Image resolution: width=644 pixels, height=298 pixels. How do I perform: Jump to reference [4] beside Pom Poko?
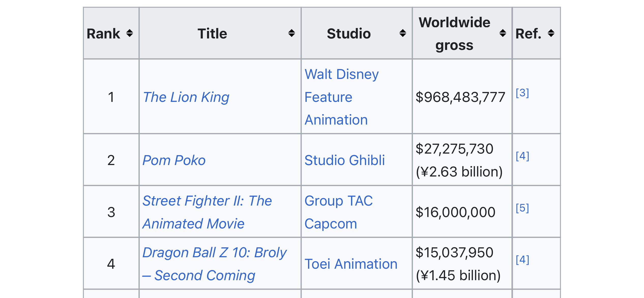[x=522, y=156]
